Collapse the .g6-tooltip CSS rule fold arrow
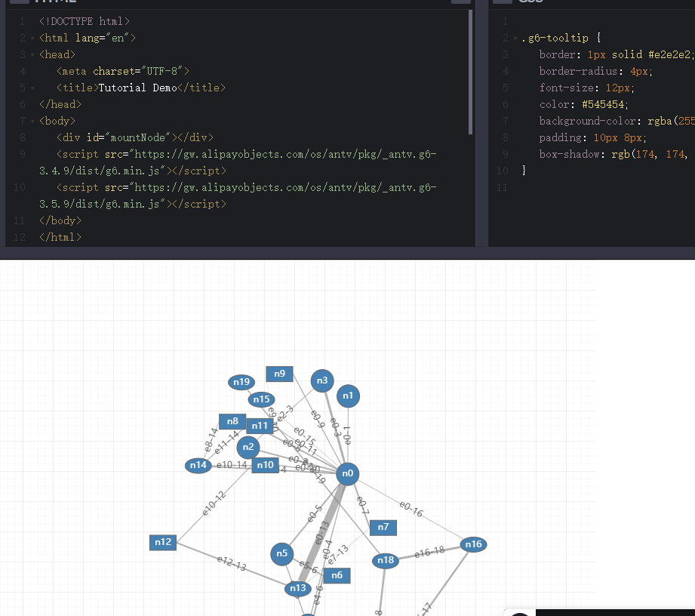The height and width of the screenshot is (616, 695). (x=515, y=38)
